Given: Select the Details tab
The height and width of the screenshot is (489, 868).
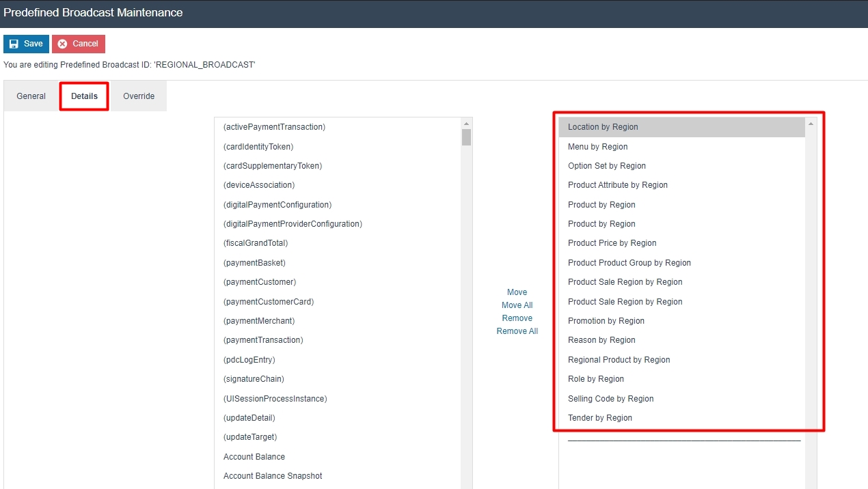Looking at the screenshot, I should 83,96.
